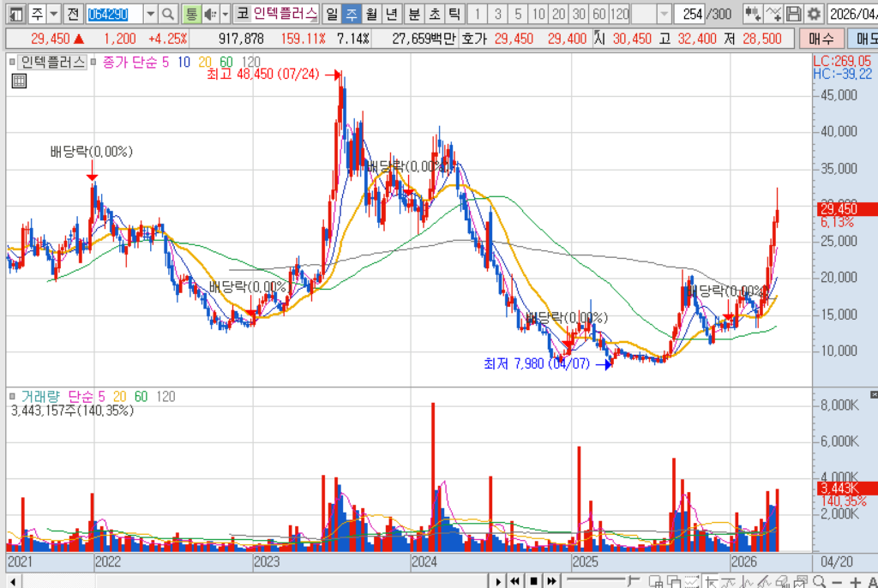Screen dimensions: 878x588
Task: Expand the 주 type dropdown arrow
Action: [x=54, y=14]
